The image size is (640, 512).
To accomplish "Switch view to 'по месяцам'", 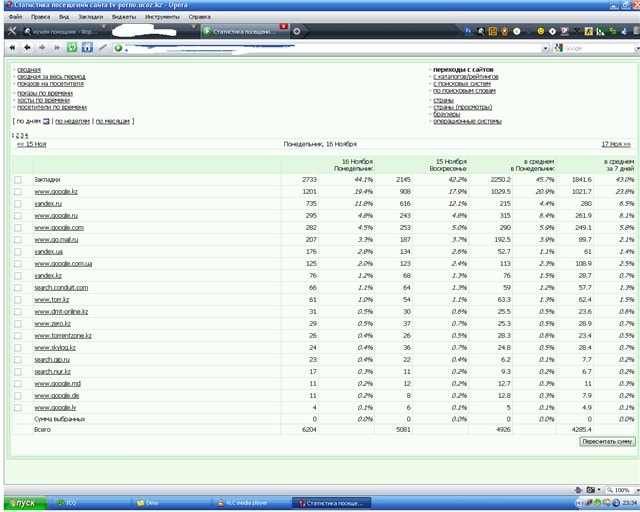I will (113, 121).
